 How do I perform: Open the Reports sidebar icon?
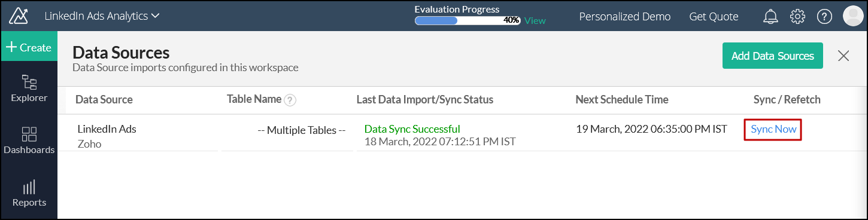click(x=29, y=193)
